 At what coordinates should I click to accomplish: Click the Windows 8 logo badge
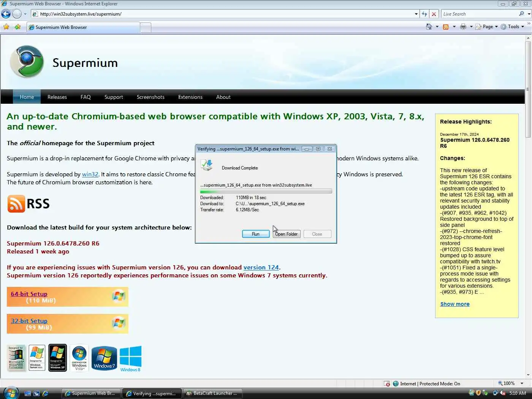pos(130,358)
